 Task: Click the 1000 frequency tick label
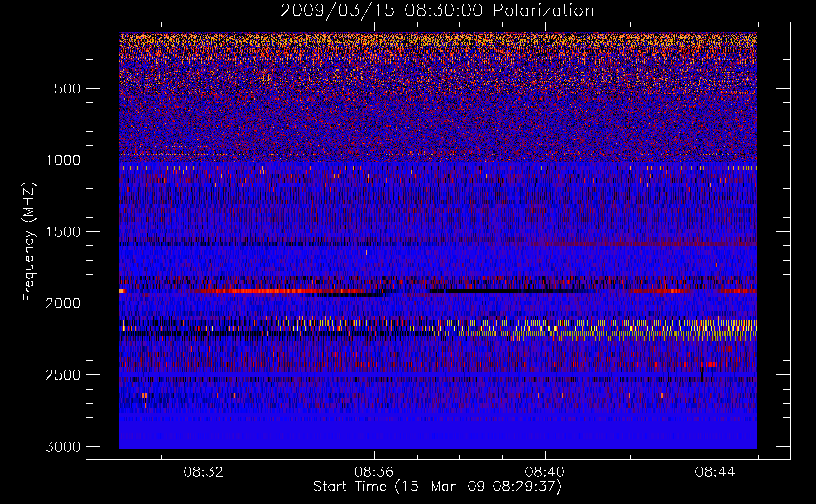click(x=63, y=160)
